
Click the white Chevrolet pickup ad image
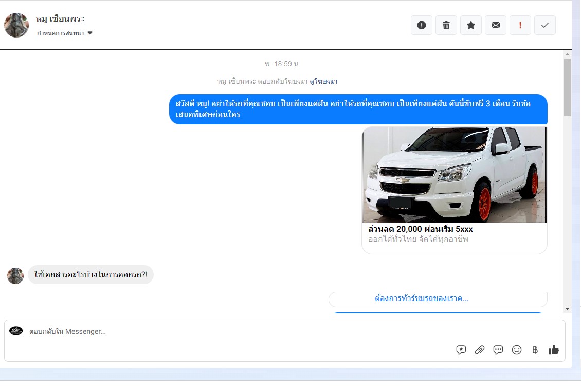(455, 175)
